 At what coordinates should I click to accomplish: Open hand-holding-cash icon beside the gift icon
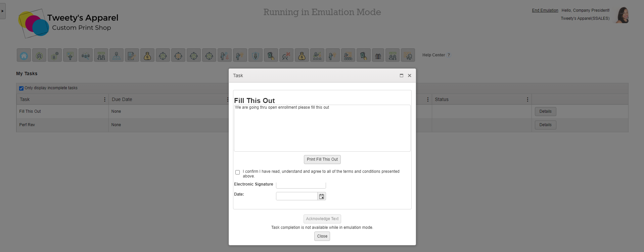coord(364,55)
